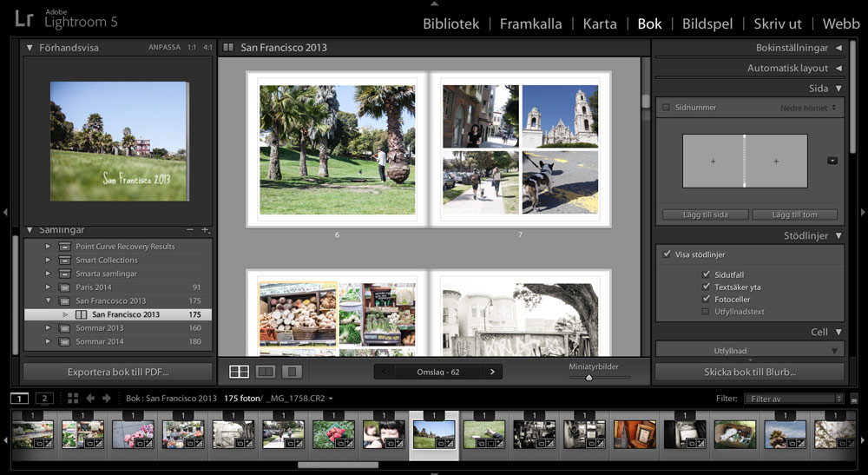
Task: Select the Paris 2014 collection
Action: coord(94,287)
